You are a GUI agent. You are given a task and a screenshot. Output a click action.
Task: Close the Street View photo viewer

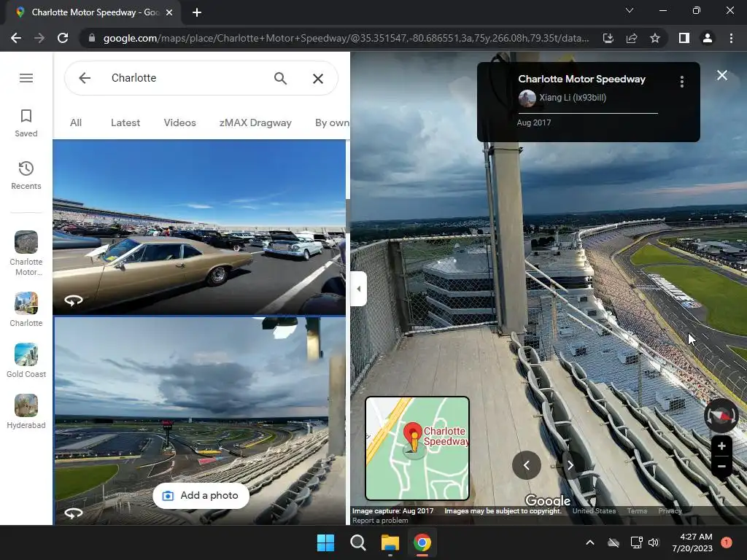(x=721, y=75)
